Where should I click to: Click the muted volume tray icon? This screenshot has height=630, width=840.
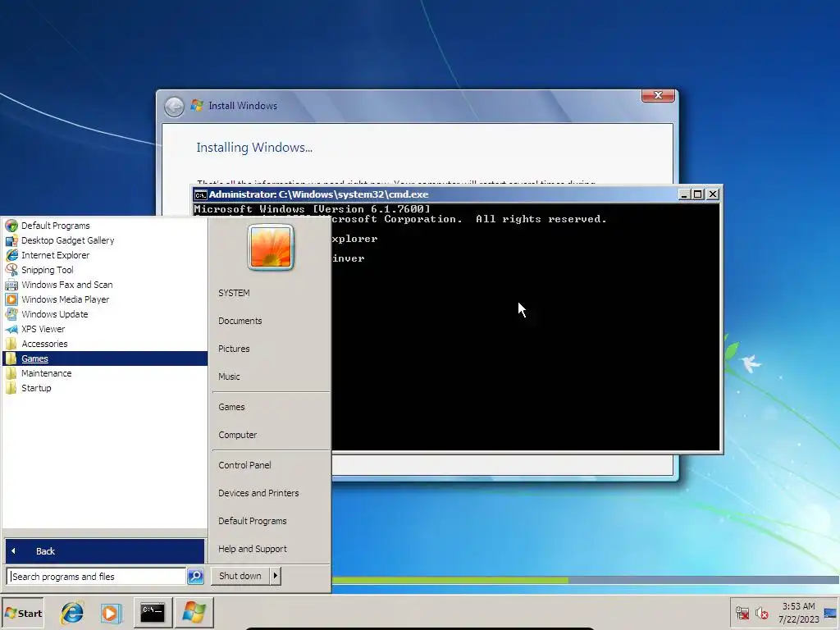click(762, 613)
